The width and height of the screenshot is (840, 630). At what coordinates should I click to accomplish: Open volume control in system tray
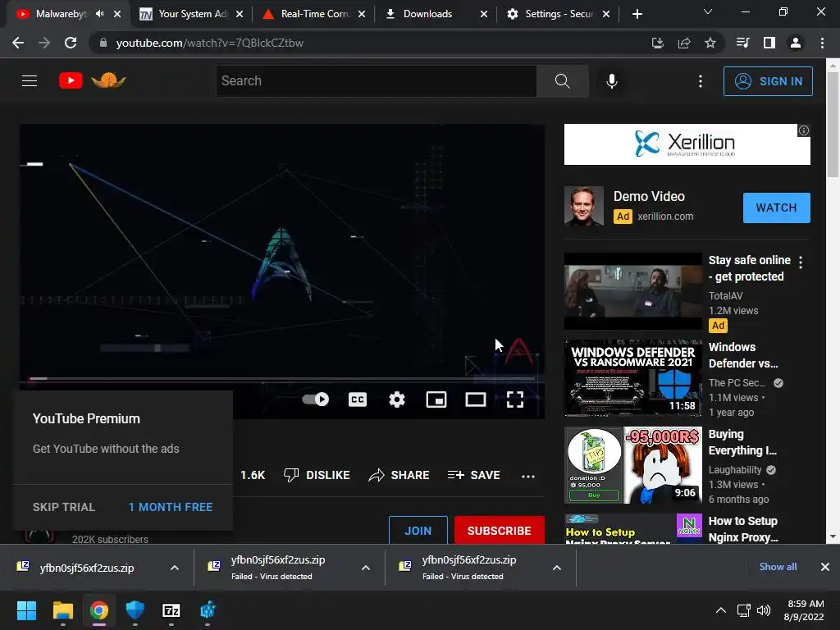764,610
